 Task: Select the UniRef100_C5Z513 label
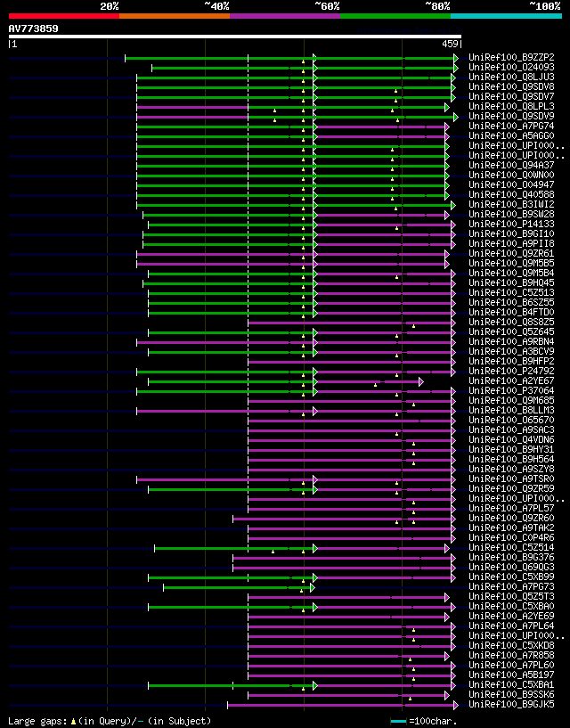(511, 293)
